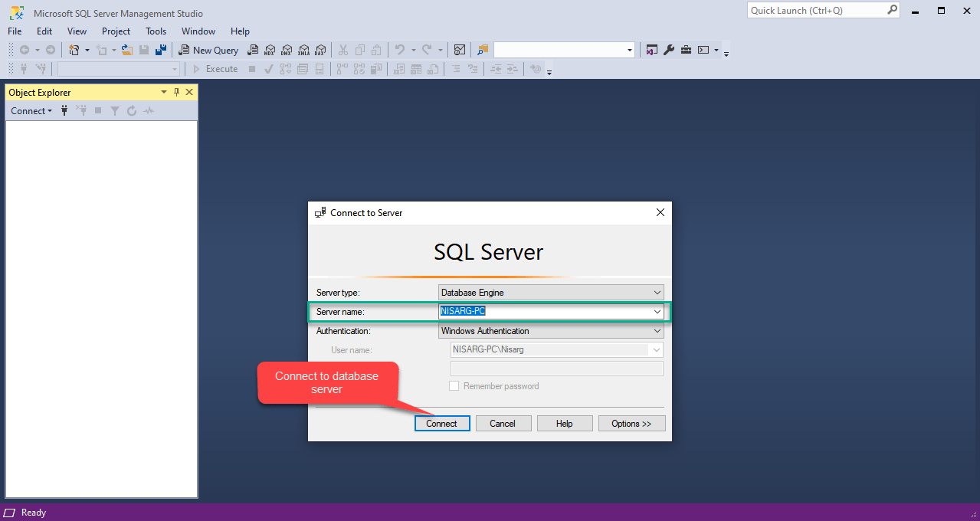Viewport: 980px width, 521px height.
Task: Click the Open File toolbar icon
Action: 126,50
